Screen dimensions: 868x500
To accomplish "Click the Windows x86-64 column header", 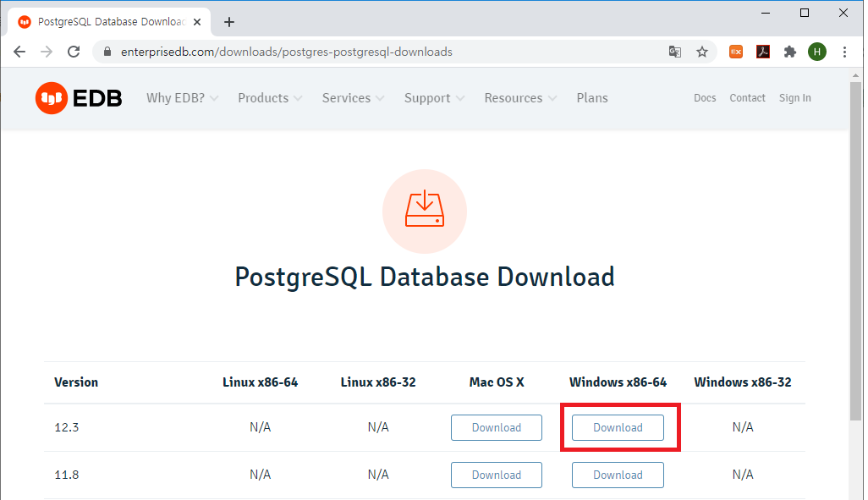I will pyautogui.click(x=618, y=382).
